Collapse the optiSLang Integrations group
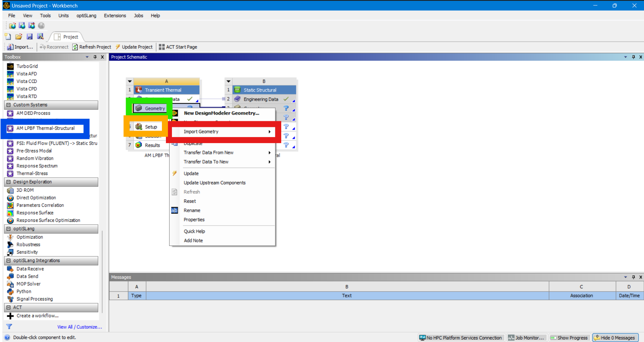 [8, 261]
